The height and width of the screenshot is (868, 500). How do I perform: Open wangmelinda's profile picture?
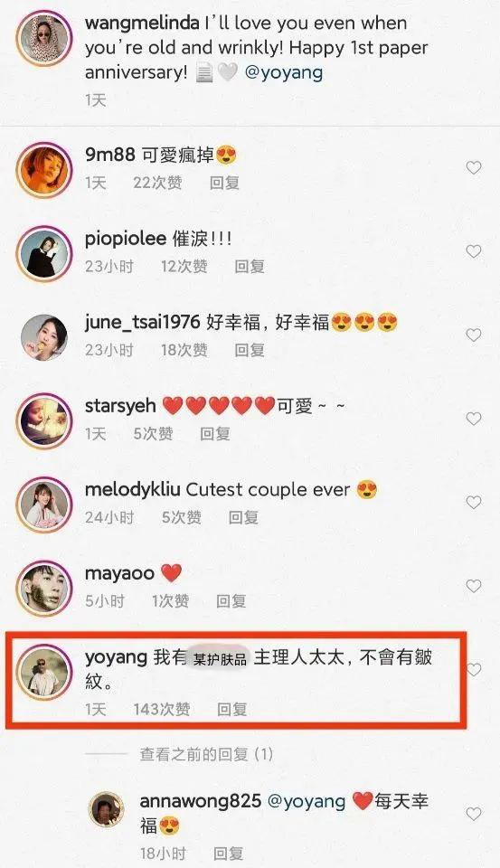click(43, 38)
